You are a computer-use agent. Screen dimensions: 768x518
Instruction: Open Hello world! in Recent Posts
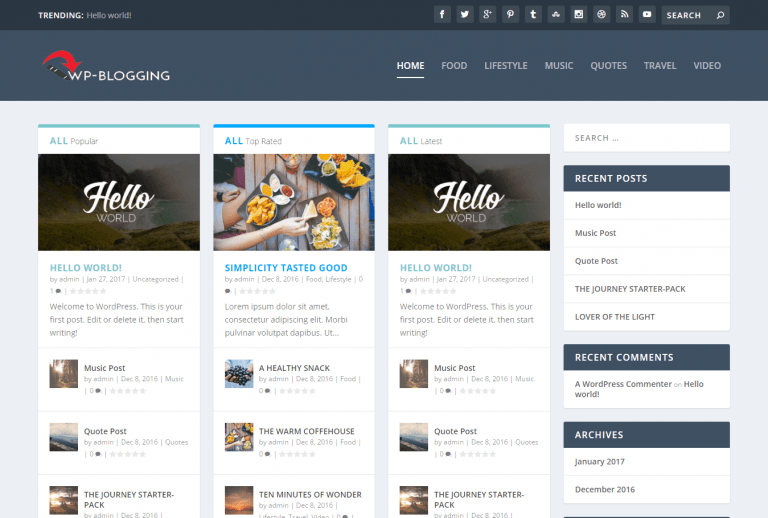pyautogui.click(x=598, y=205)
